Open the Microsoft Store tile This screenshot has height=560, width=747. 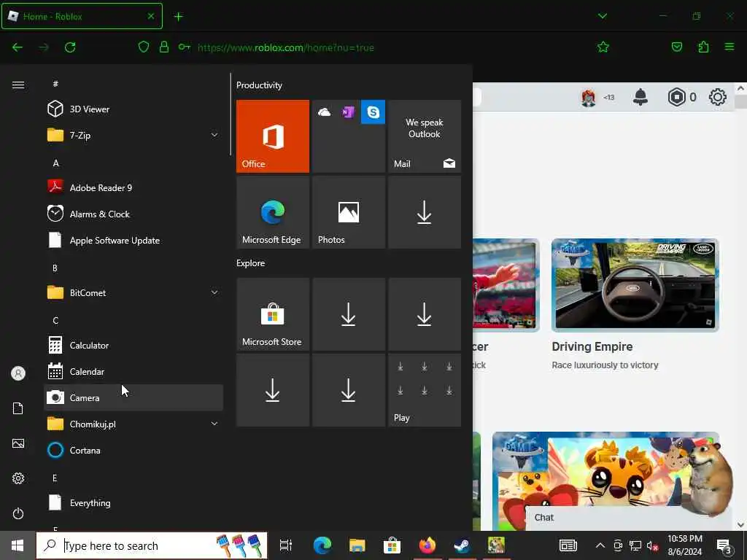click(273, 314)
